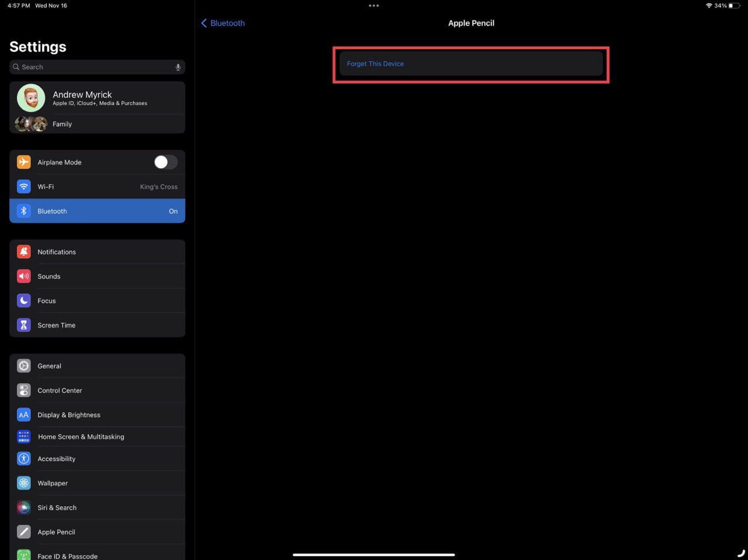Tap the Bluetooth icon in sidebar

click(x=23, y=211)
